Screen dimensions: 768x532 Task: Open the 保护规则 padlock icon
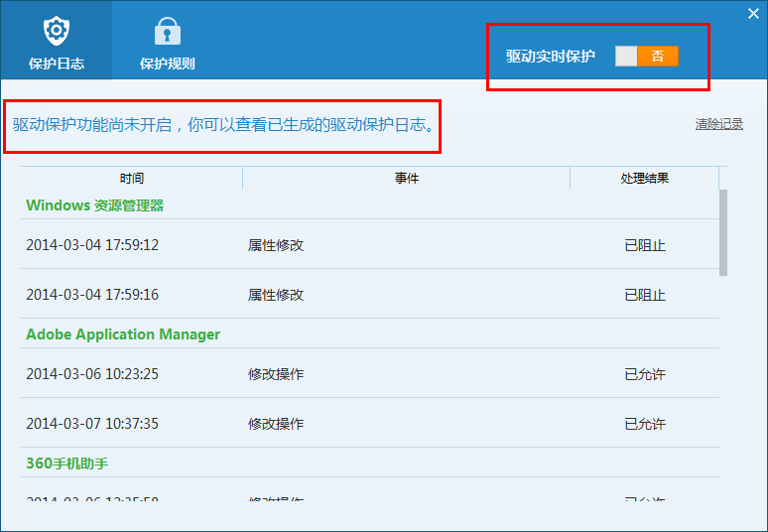[x=168, y=31]
